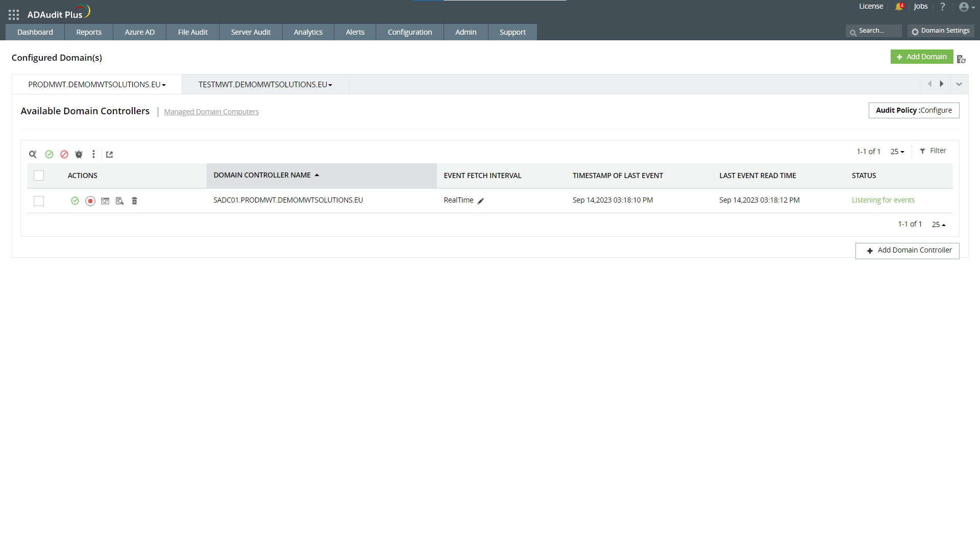The width and height of the screenshot is (980, 551).
Task: Click the pencil icon next to RealTime
Action: (480, 201)
